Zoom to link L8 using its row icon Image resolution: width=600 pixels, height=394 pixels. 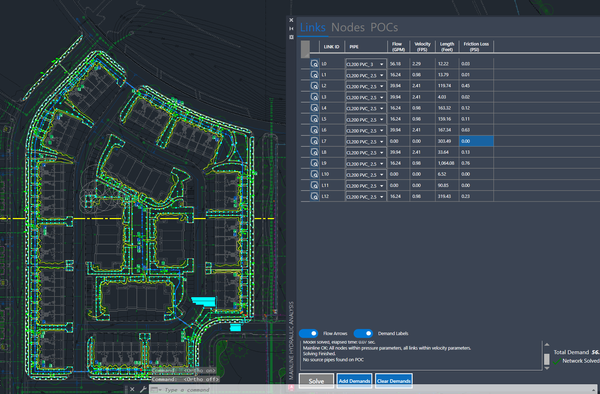tap(314, 152)
